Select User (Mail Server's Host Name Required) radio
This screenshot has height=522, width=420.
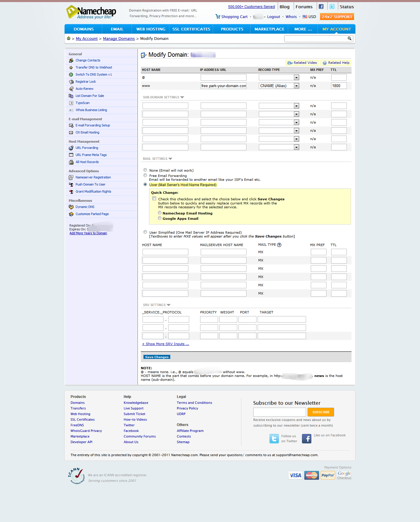click(x=145, y=184)
